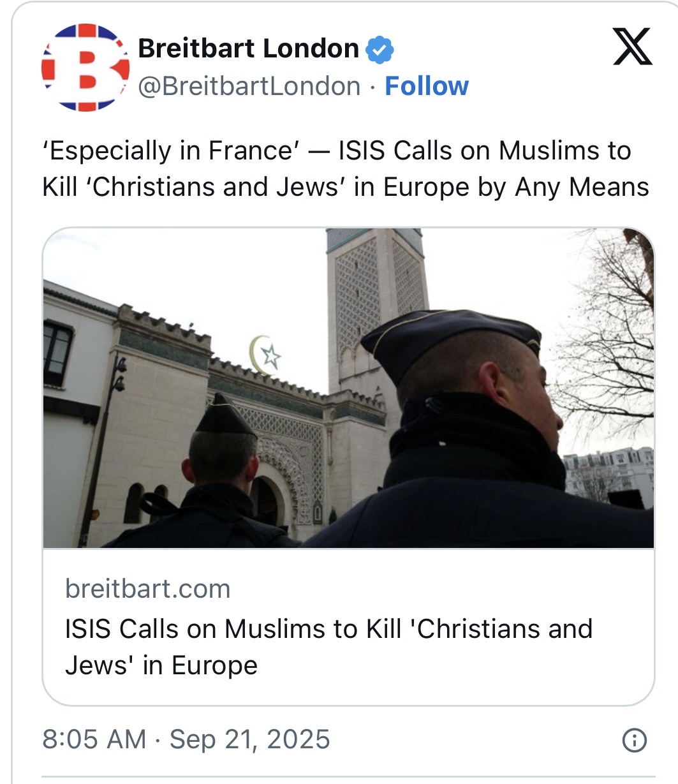Screen dimensions: 678x784
Task: Follow the Breitbart London account
Action: coord(426,86)
